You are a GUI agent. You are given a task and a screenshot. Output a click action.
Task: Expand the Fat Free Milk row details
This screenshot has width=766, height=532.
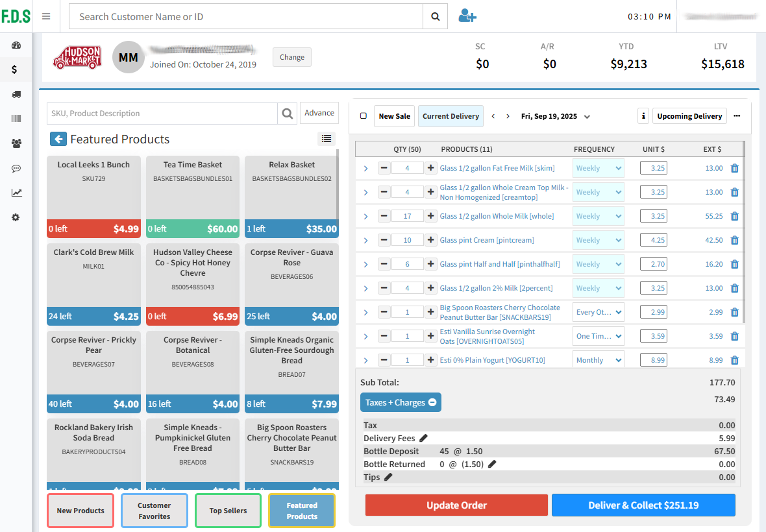pos(365,169)
